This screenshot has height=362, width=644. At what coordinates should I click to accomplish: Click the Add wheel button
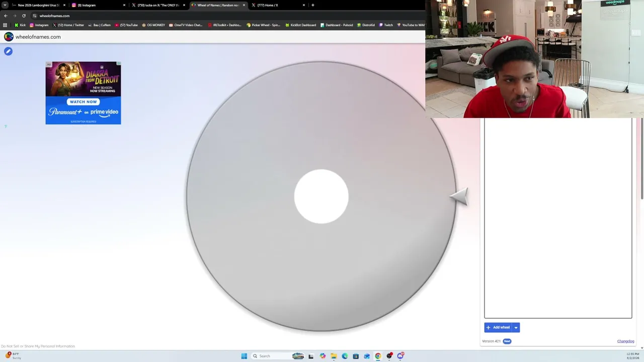click(498, 327)
